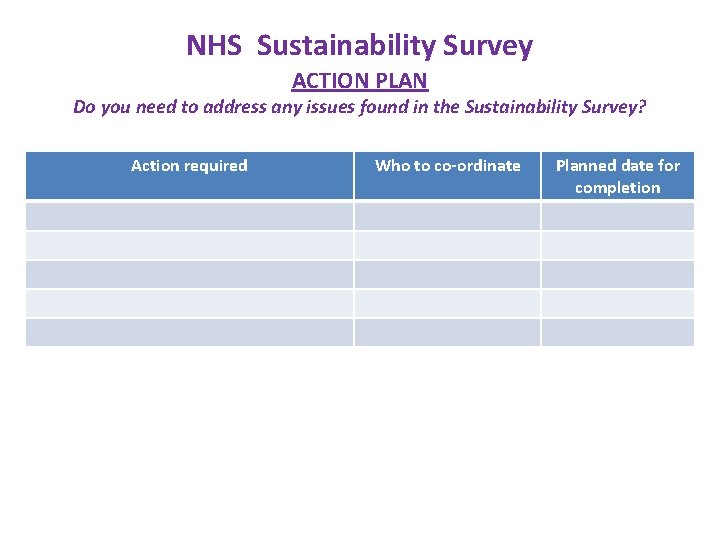Select last empty row under Action required

(x=189, y=332)
